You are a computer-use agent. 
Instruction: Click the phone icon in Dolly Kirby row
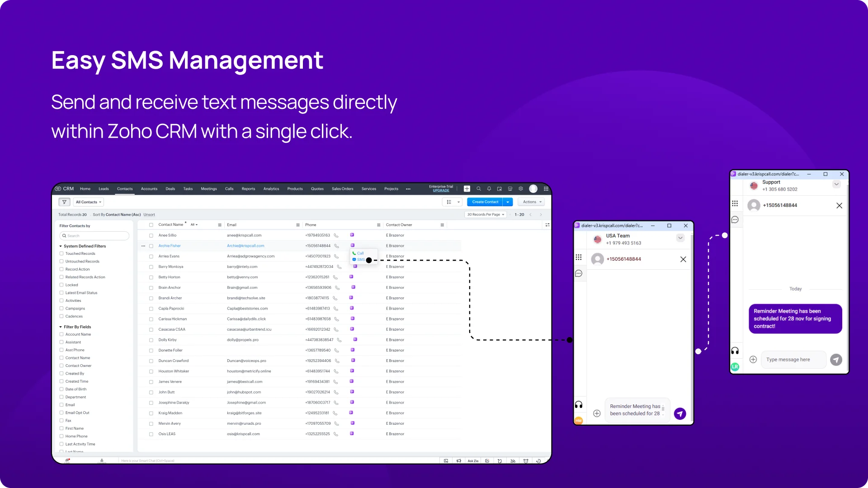pyautogui.click(x=339, y=340)
